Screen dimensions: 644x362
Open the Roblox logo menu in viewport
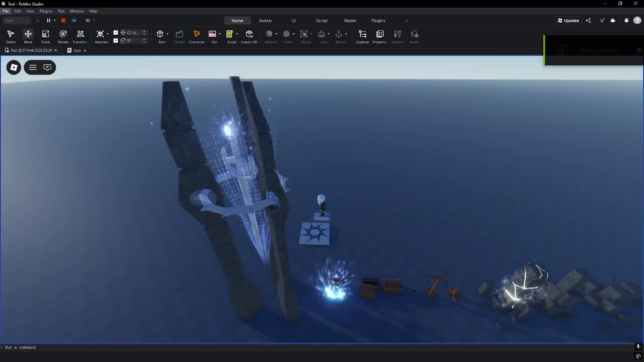click(14, 67)
